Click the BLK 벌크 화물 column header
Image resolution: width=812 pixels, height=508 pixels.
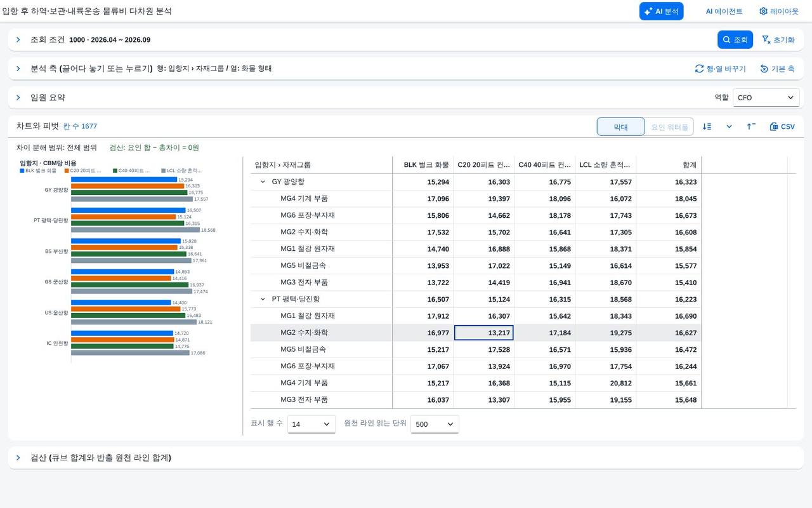click(423, 165)
